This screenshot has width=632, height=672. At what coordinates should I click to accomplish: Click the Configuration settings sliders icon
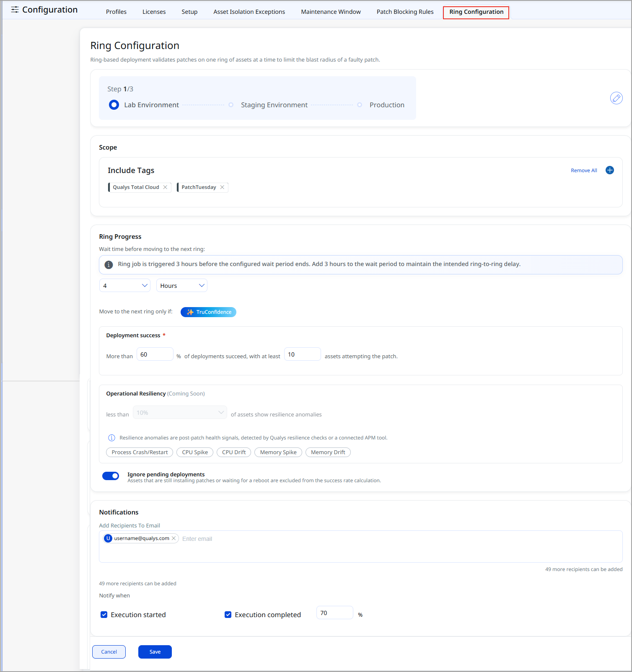(15, 10)
